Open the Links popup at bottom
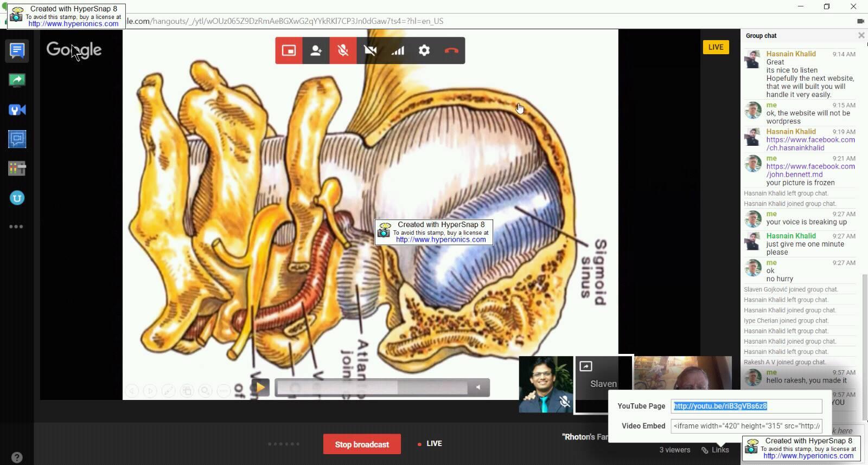The width and height of the screenshot is (868, 465). pyautogui.click(x=715, y=450)
